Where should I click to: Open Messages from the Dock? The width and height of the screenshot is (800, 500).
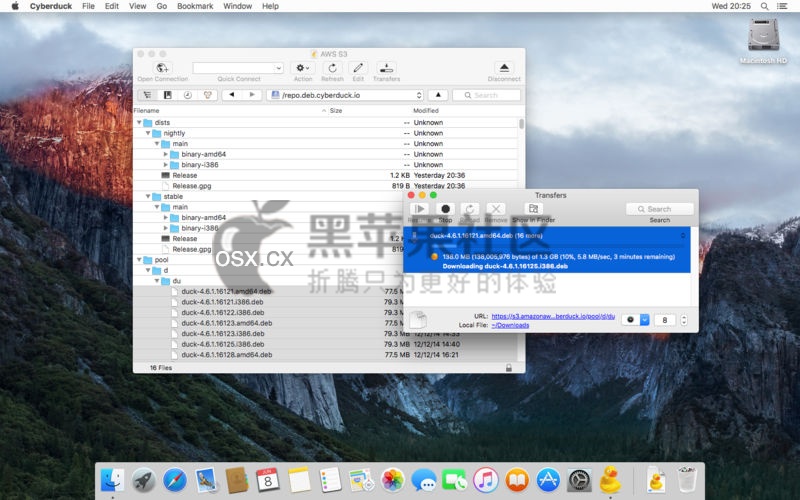pos(423,480)
